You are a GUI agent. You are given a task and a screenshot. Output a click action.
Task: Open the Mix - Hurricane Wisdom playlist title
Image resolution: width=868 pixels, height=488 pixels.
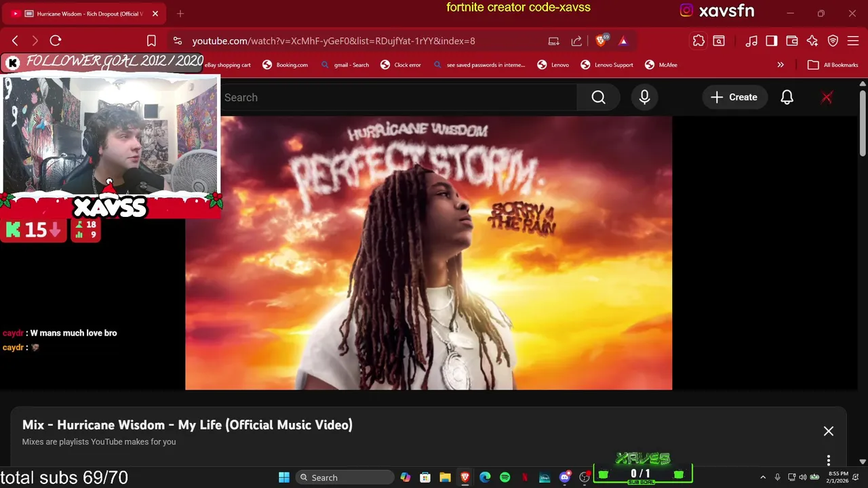pos(187,425)
